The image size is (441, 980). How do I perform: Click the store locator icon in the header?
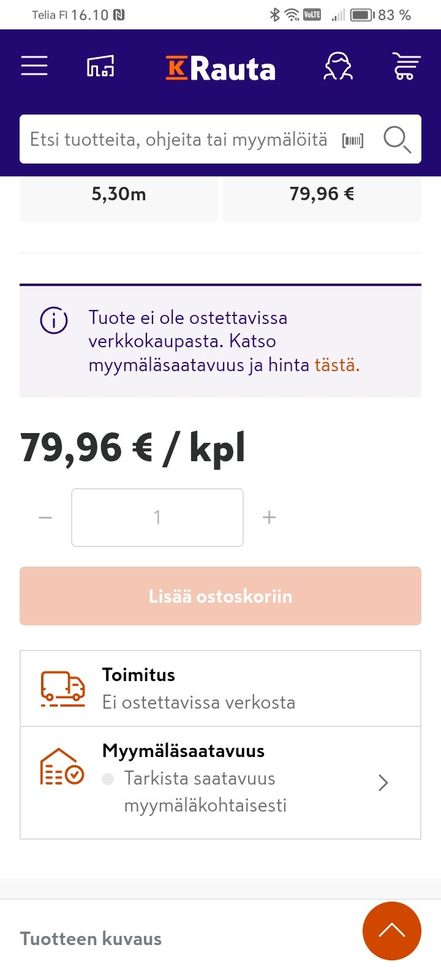102,66
